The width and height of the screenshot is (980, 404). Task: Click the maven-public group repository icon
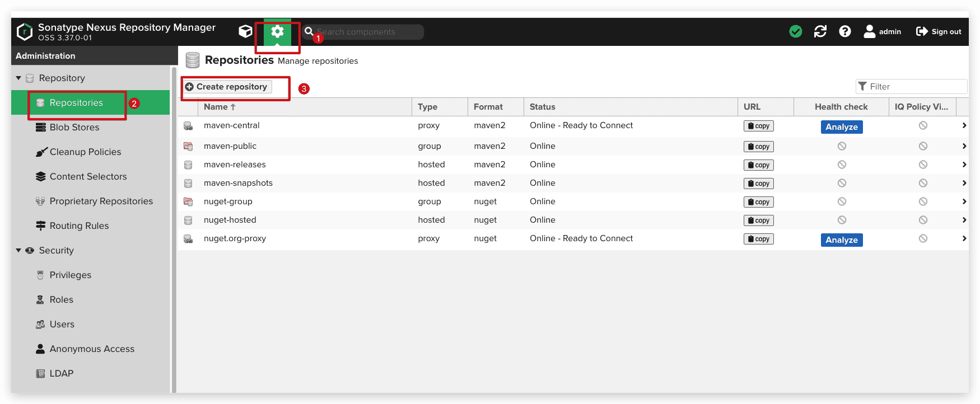tap(188, 146)
